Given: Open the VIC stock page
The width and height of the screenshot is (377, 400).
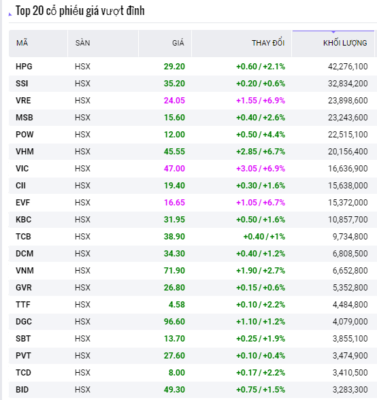Looking at the screenshot, I should 22,169.
